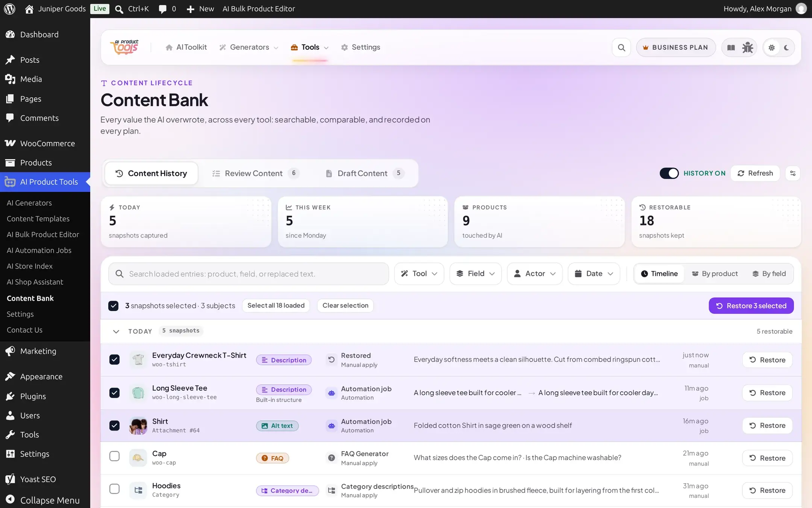Open the Ctrl+K search in admin bar
The image size is (812, 508).
pyautogui.click(x=132, y=9)
